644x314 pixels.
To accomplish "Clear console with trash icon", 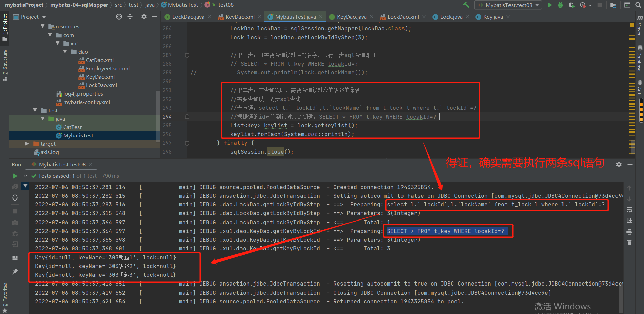I will tap(629, 242).
